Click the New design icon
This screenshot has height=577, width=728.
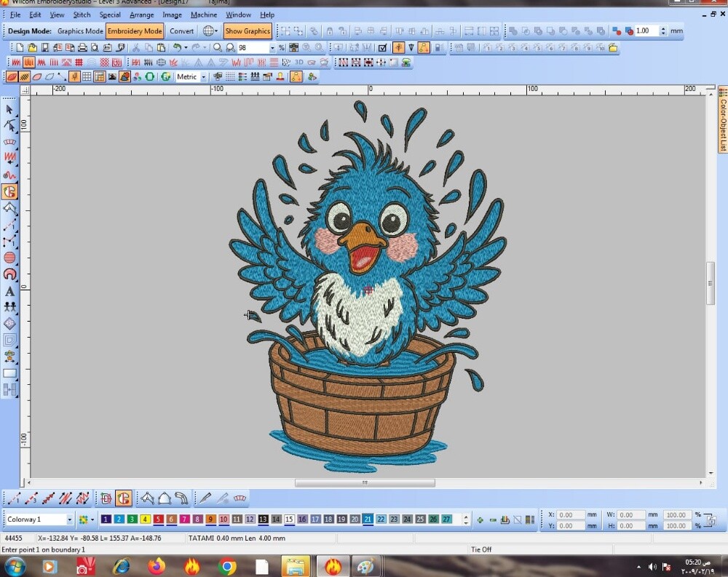tap(20, 47)
